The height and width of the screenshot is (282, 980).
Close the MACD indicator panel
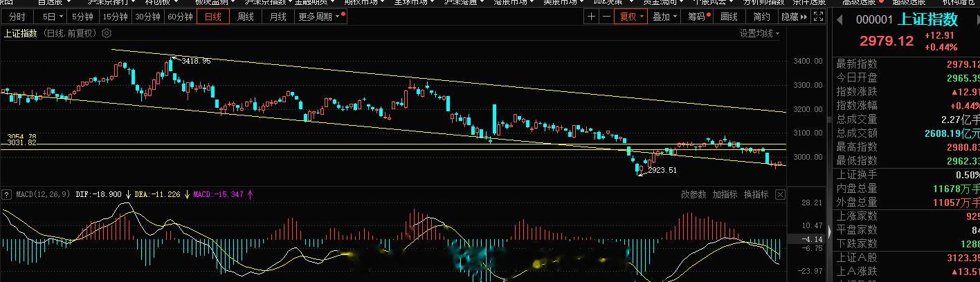coord(780,194)
